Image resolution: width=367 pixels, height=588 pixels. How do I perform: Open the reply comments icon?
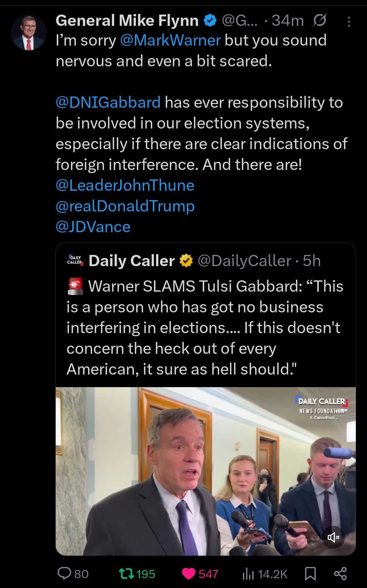coord(64,573)
